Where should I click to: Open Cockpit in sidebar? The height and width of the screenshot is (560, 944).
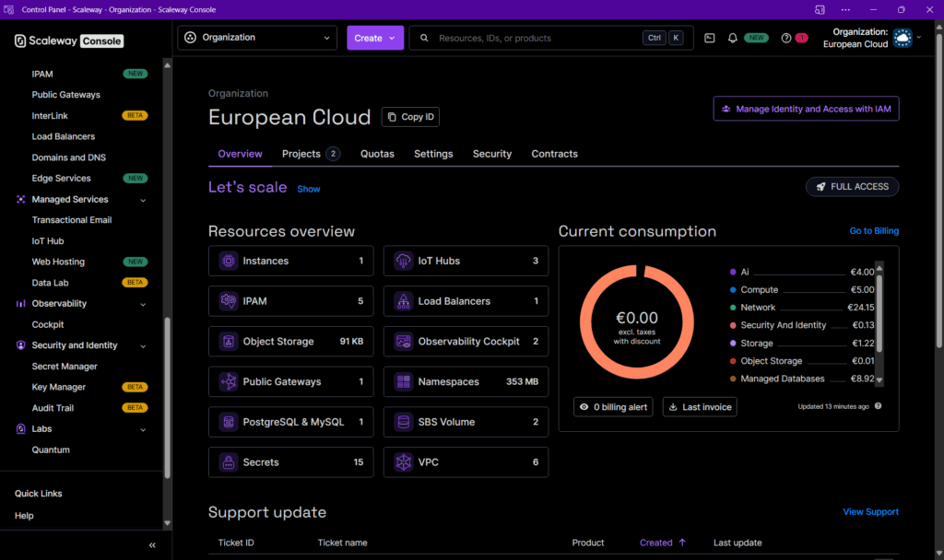point(48,325)
